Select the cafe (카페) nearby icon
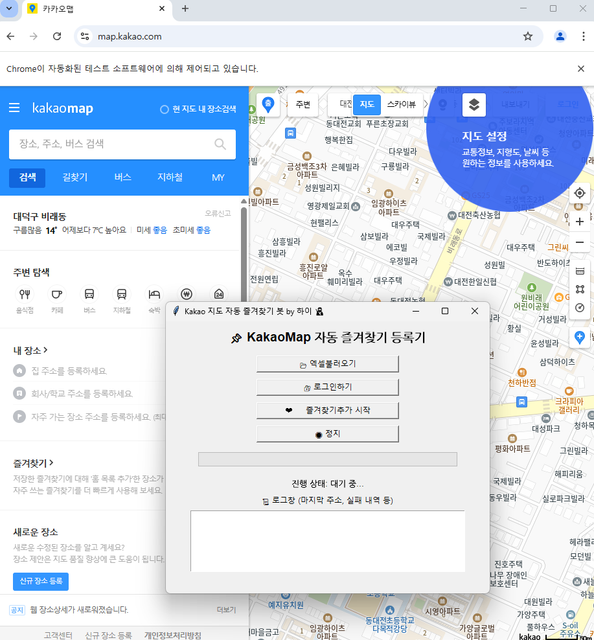Screen dimensions: 594x640 click(57, 294)
